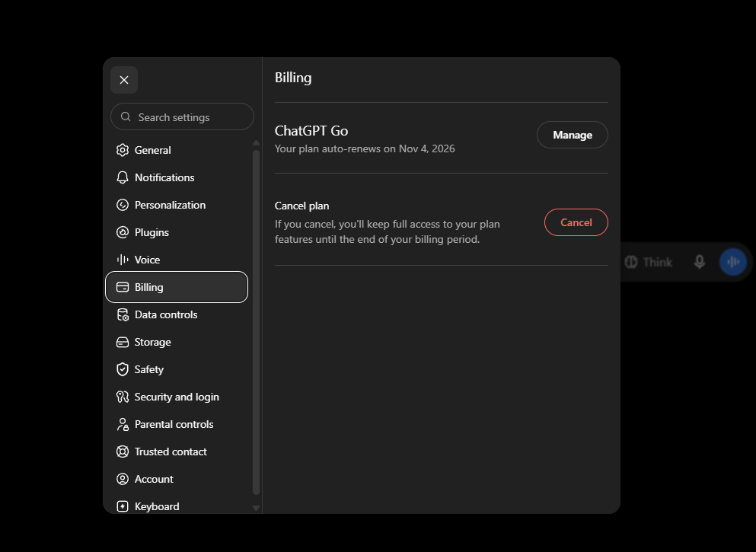Click the Billing card icon

[x=123, y=287]
